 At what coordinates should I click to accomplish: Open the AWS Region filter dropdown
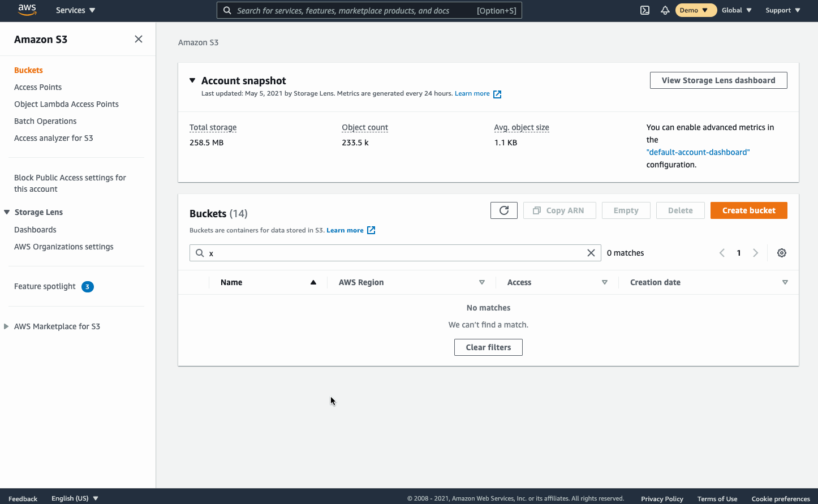(x=482, y=282)
